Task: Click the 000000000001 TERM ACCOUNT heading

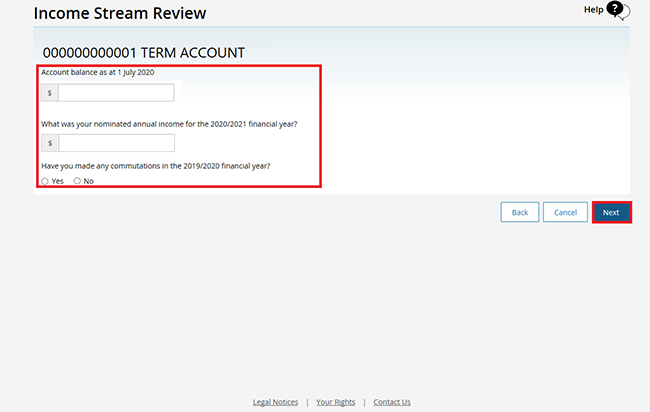Action: tap(144, 53)
